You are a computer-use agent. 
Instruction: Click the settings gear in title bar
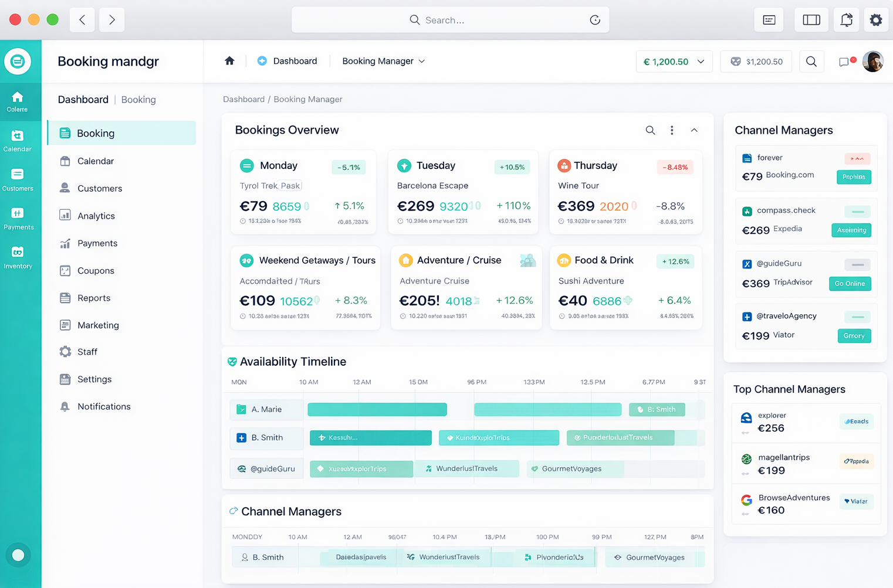(x=875, y=20)
